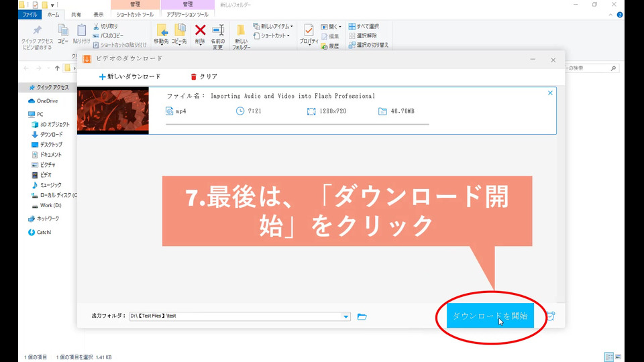Switch to the Home ribbon tab
The width and height of the screenshot is (644, 362).
[x=53, y=14]
